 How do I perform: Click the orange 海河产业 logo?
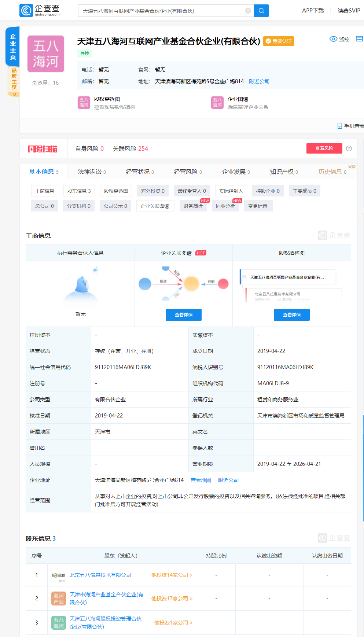59,599
